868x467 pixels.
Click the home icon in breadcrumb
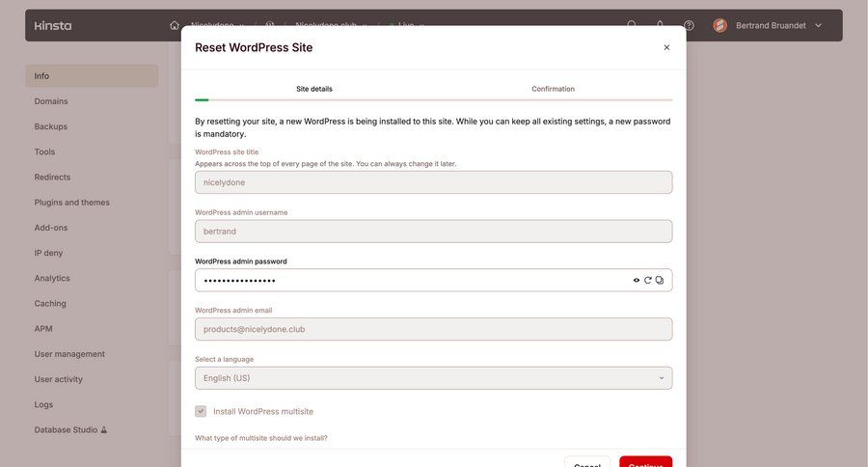coord(175,25)
